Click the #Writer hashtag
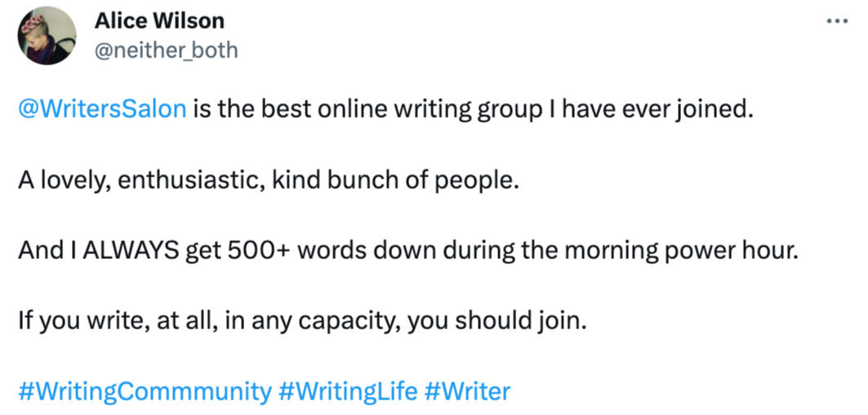The width and height of the screenshot is (868, 415). pos(467,390)
